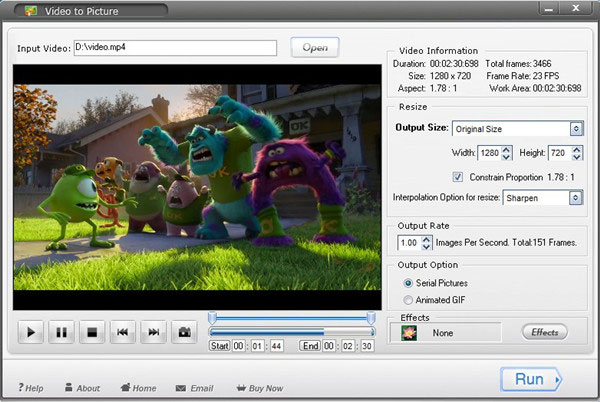
Task: Increase the Height value
Action: 577,150
